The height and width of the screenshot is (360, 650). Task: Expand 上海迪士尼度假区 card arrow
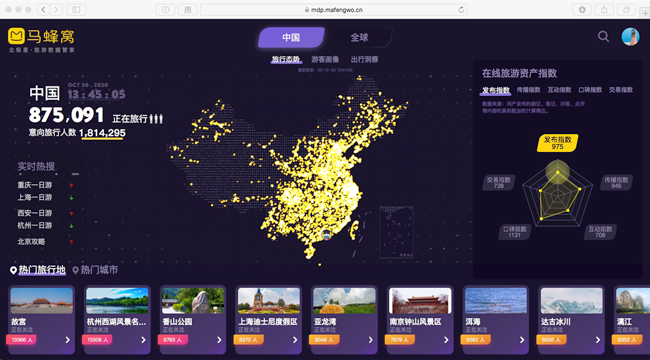tap(295, 340)
